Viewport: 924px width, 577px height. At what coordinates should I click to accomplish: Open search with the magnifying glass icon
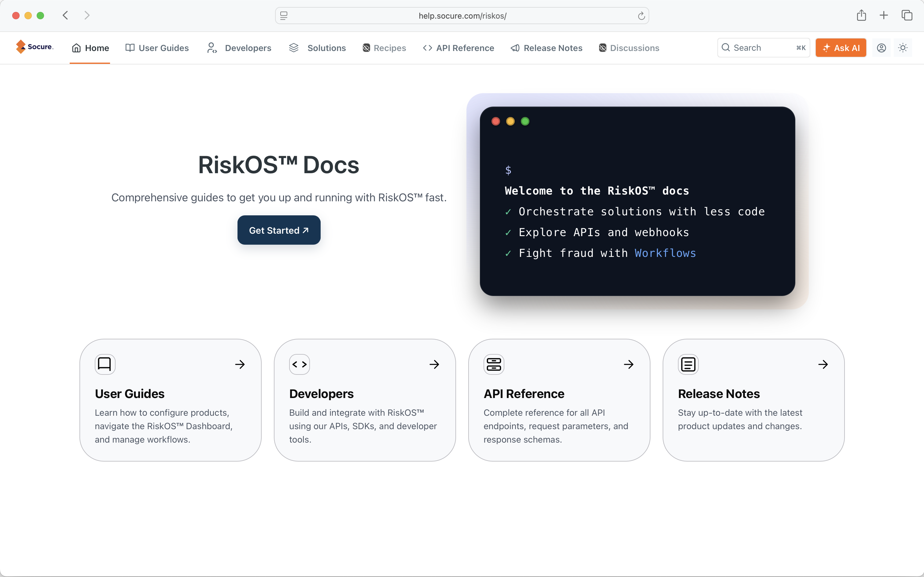point(726,47)
